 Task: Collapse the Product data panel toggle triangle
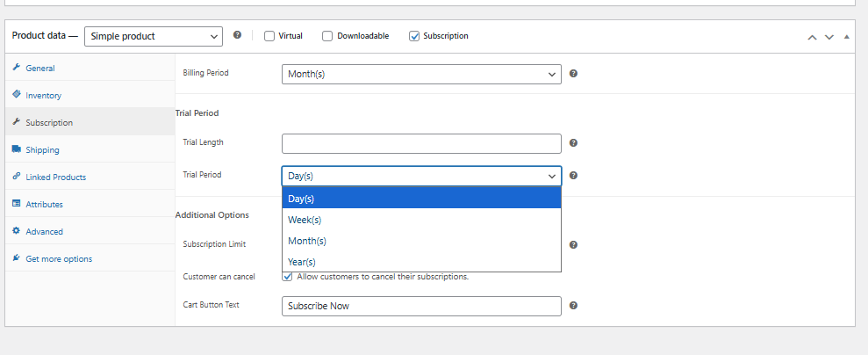point(846,37)
